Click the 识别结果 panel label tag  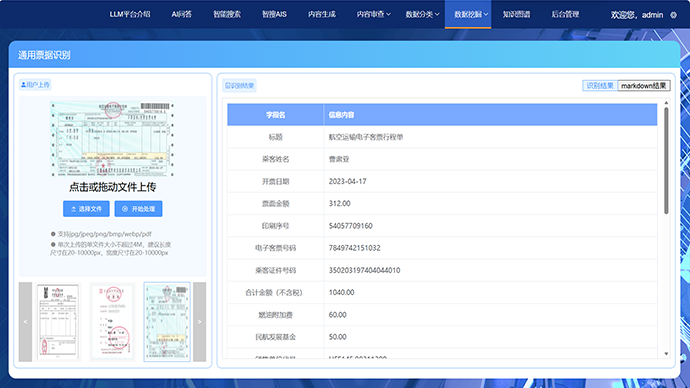click(x=239, y=85)
